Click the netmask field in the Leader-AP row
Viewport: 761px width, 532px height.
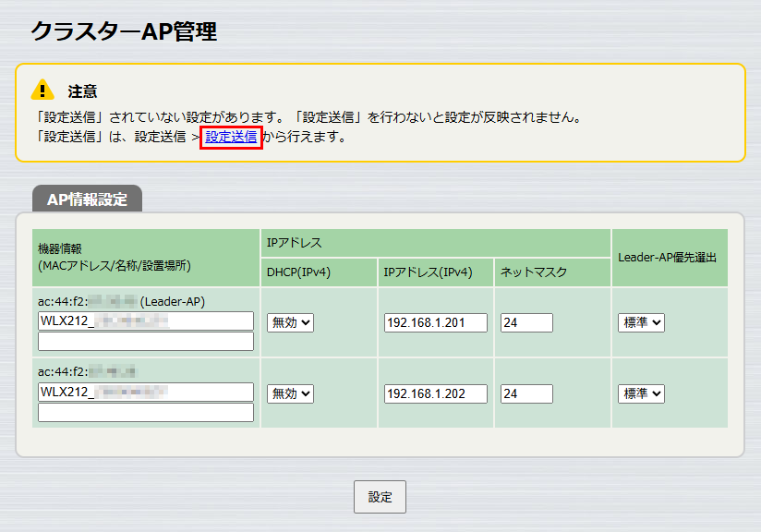click(x=525, y=322)
